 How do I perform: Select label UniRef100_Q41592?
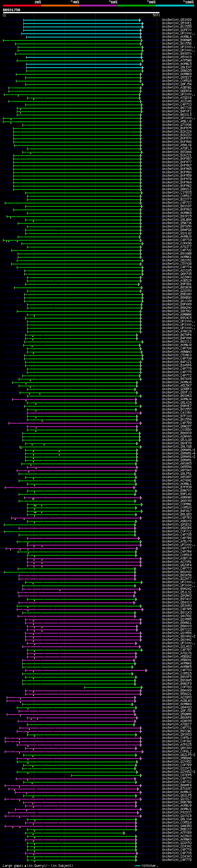pos(177,616)
